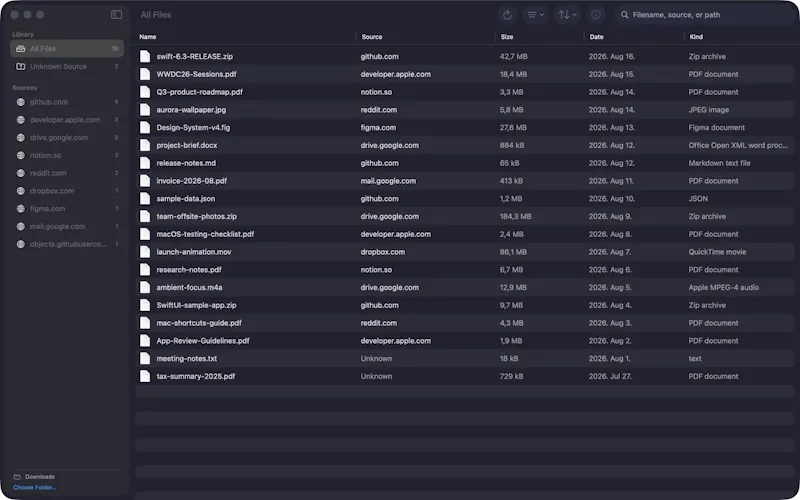Filter by notion.so in sidebar

point(67,156)
